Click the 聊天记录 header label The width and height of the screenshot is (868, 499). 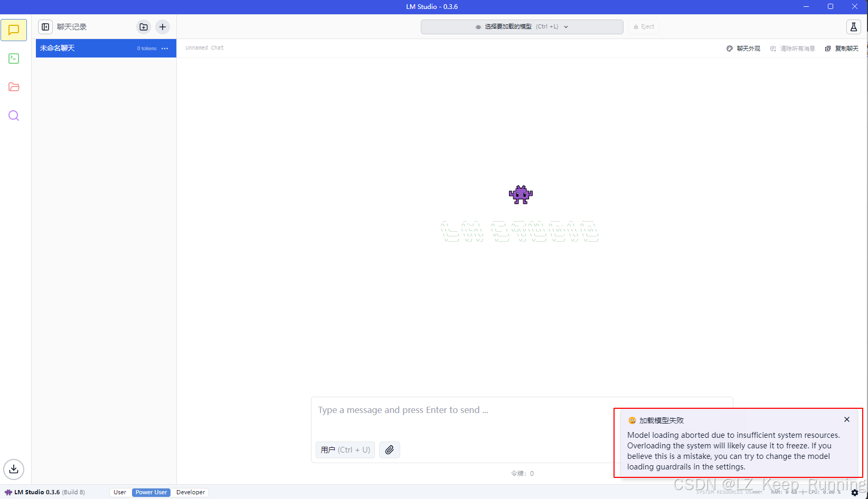(72, 27)
